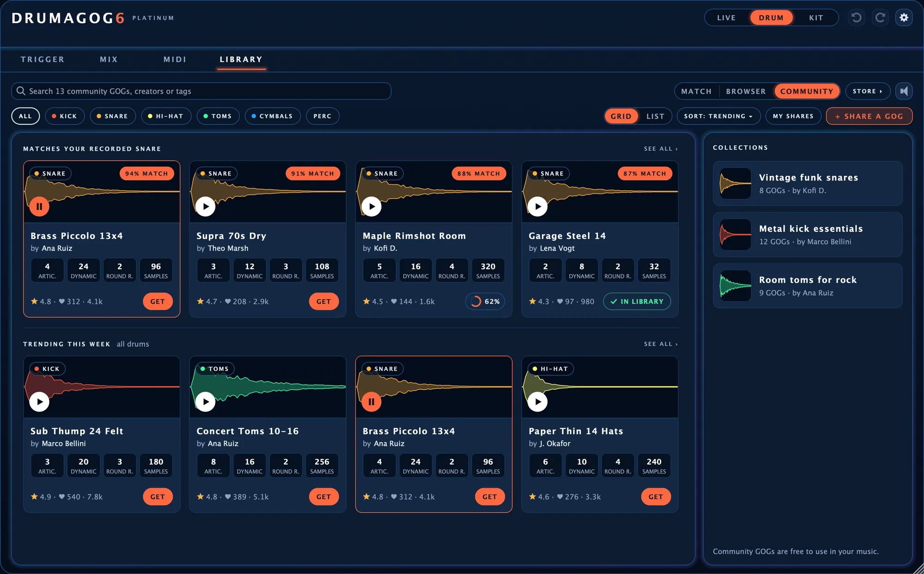Open the STORE menu arrow
Screen dimensions: 924x574
pyautogui.click(x=868, y=91)
